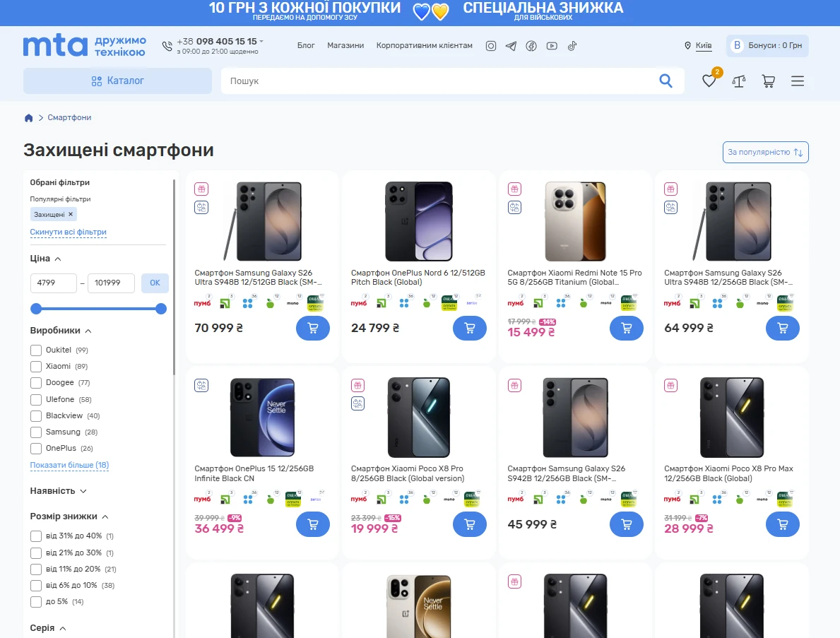Image resolution: width=840 pixels, height=638 pixels.
Task: Open the YouTube social icon
Action: tap(552, 46)
